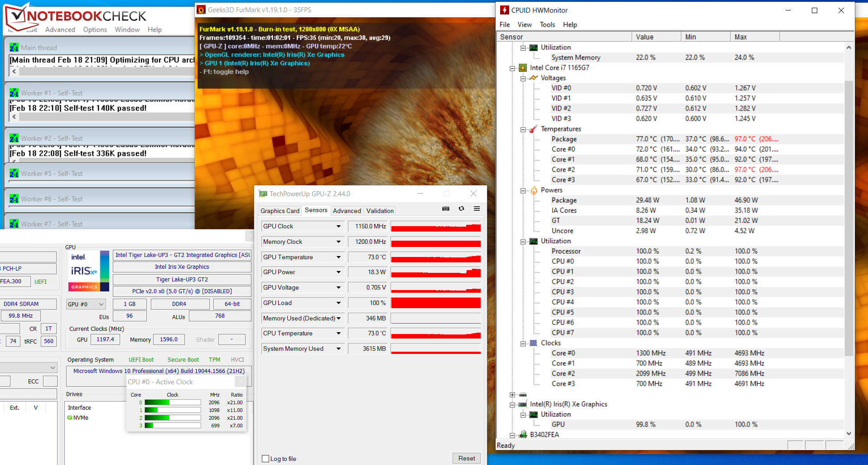Click the CPU chip icon beside Intel Core i7 1165G7

(x=523, y=68)
